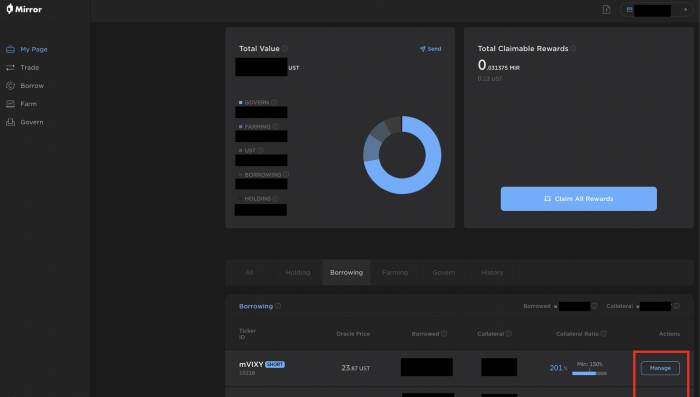Click the Oracle Price column header
This screenshot has width=700, height=397.
pos(353,334)
